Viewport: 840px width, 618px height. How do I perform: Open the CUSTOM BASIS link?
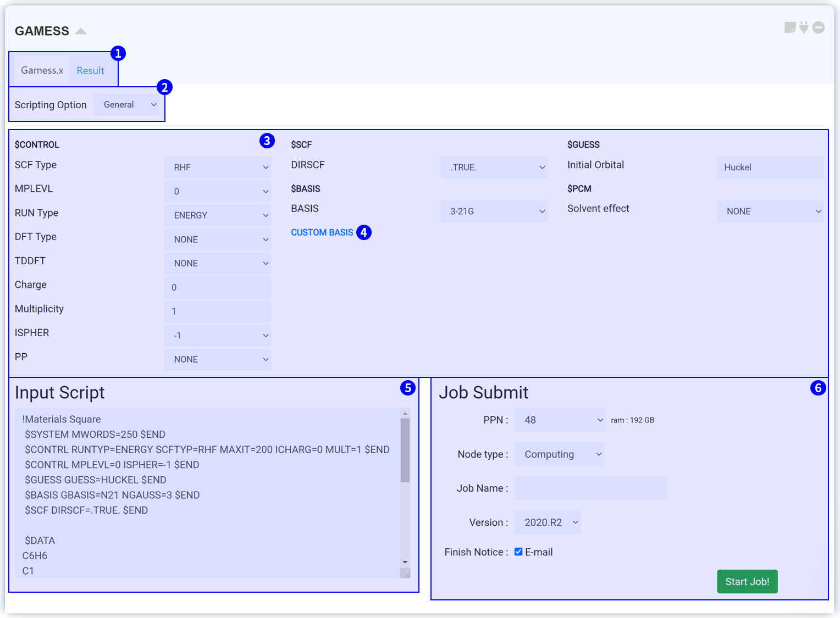point(322,232)
